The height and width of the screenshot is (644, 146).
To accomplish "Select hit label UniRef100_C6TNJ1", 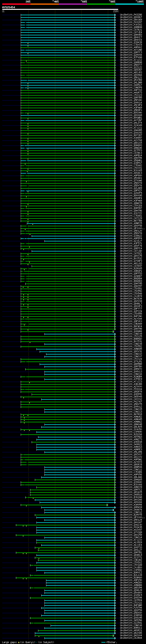I will [x=131, y=30].
